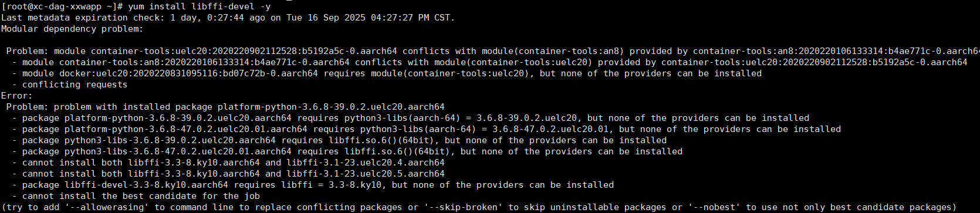Click 'cannot install the best candidate' line
The width and height of the screenshot is (980, 213).
136,196
